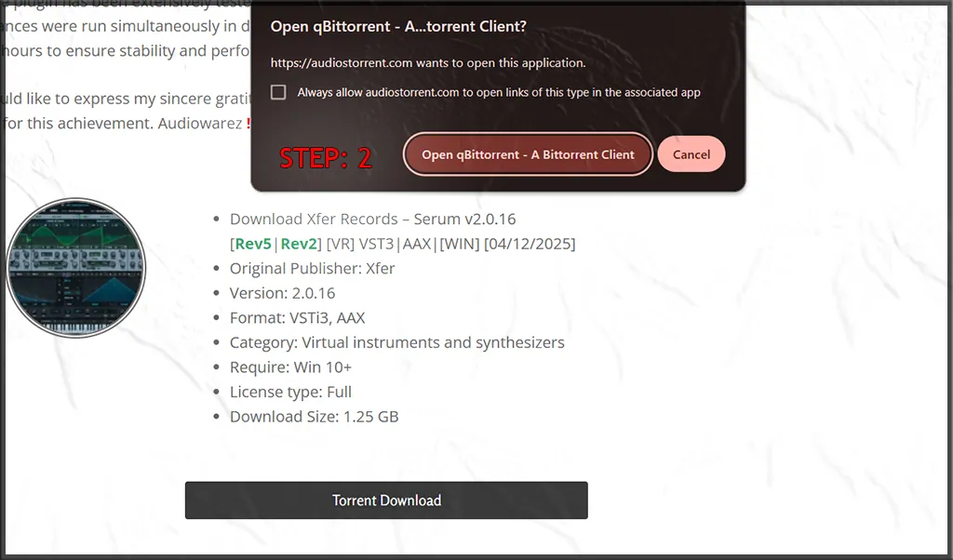
Task: Click 'License type: Full' line
Action: click(x=290, y=393)
